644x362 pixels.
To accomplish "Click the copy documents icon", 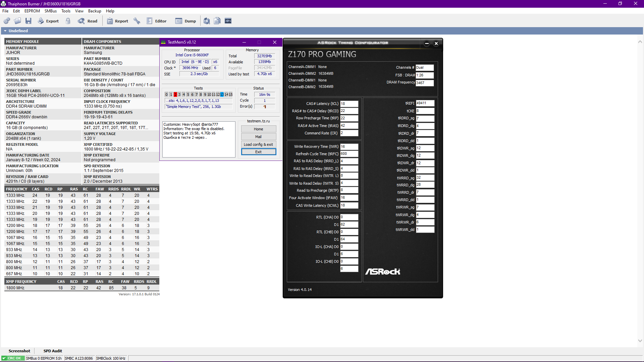I will tap(217, 21).
